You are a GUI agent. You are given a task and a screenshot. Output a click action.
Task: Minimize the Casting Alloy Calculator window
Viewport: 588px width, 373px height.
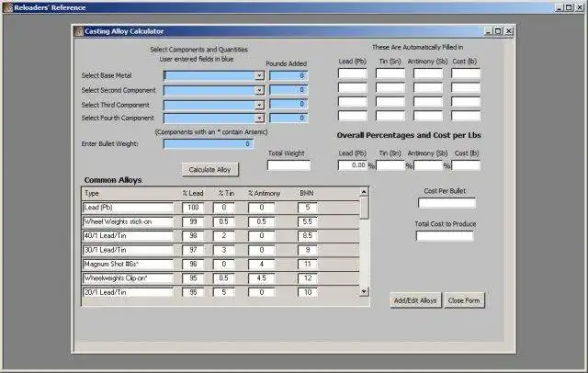coord(488,31)
